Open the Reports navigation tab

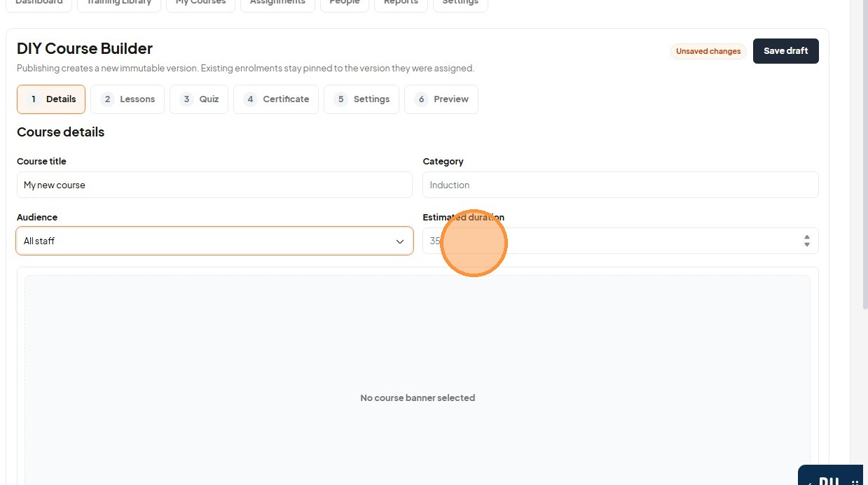pyautogui.click(x=401, y=3)
